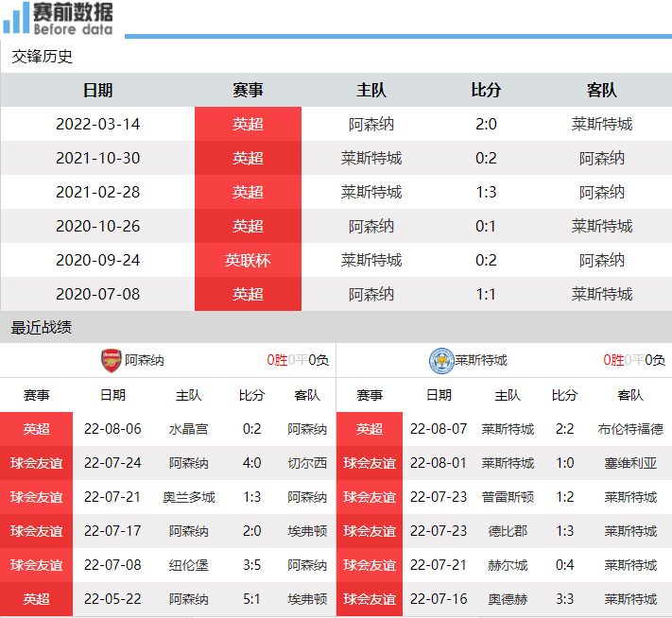
Task: Click the 2:2 score against 布伦特福德
Action: click(x=564, y=429)
